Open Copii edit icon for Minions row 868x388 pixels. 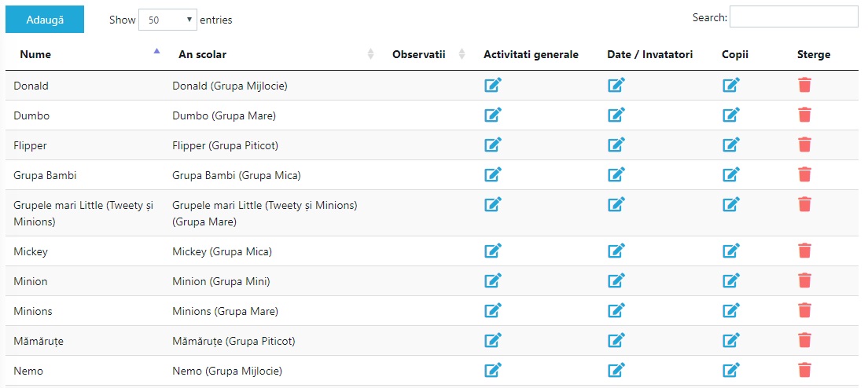coord(731,310)
